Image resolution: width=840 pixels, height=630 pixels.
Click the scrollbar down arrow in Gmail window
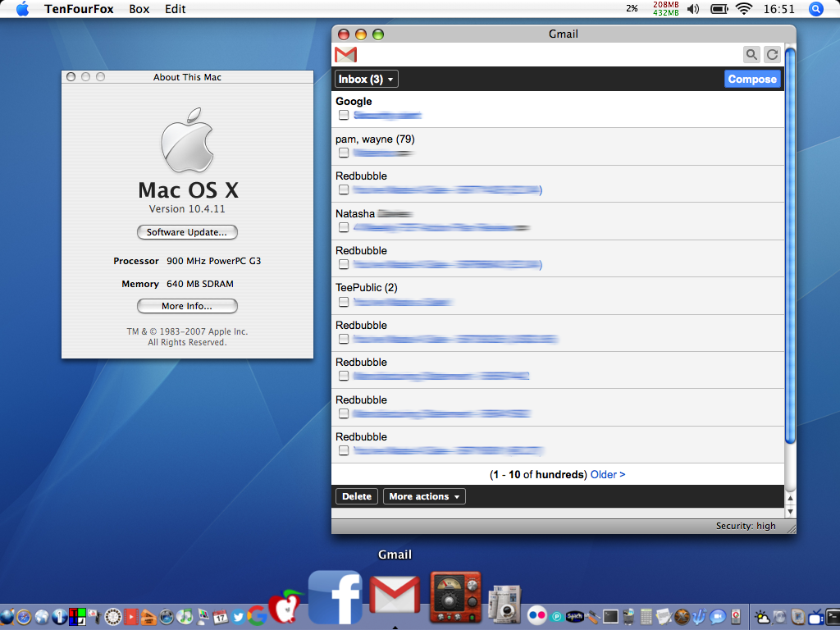point(790,511)
